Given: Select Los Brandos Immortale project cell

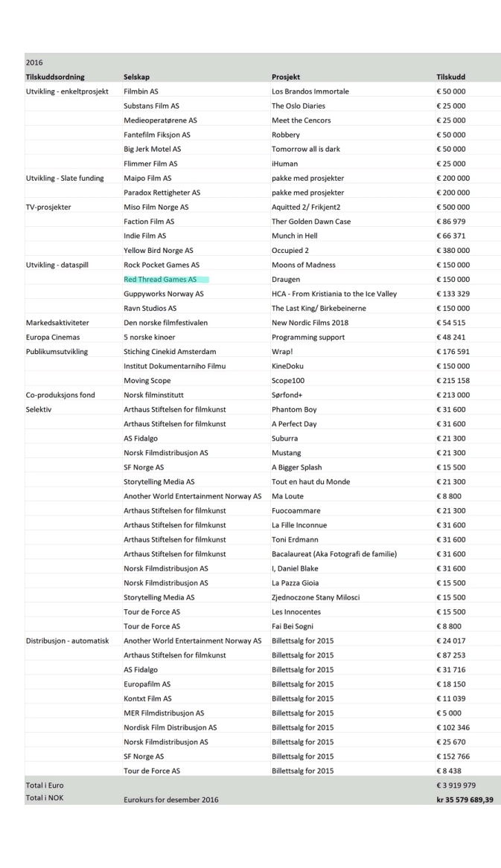Looking at the screenshot, I should pos(310,91).
